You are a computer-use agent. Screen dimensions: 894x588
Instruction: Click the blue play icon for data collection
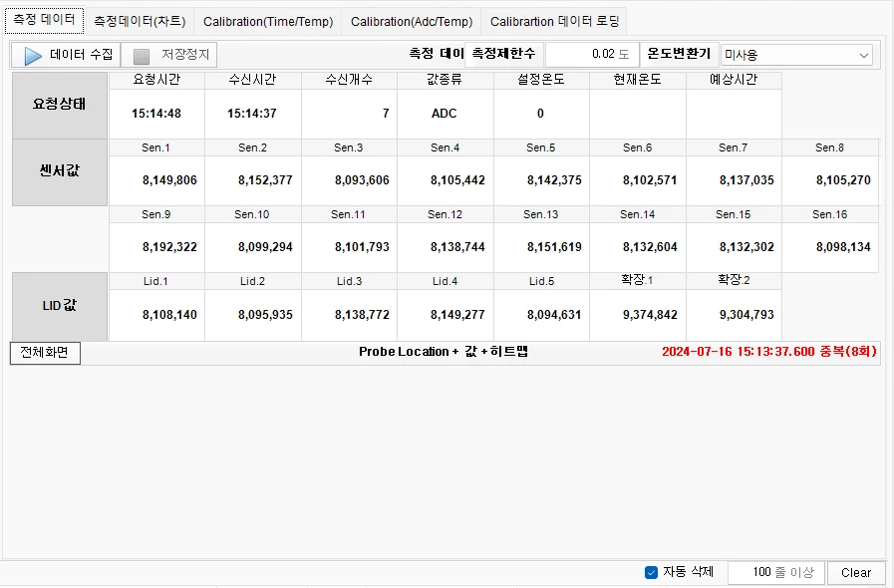[x=33, y=56]
